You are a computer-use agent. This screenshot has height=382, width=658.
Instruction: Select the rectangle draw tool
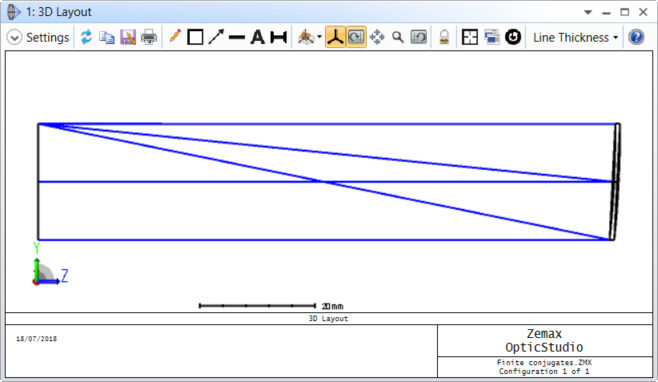point(195,37)
